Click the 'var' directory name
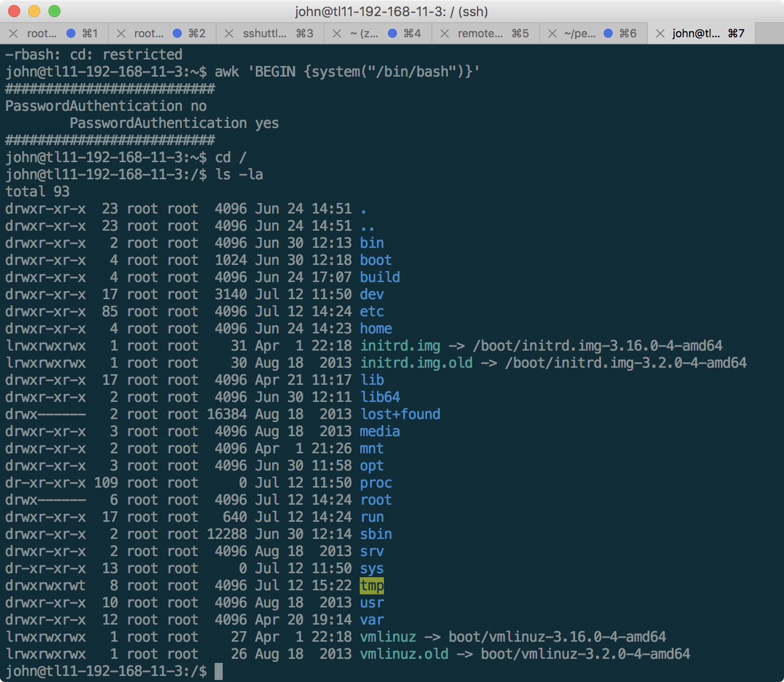The width and height of the screenshot is (784, 682). pos(372,620)
